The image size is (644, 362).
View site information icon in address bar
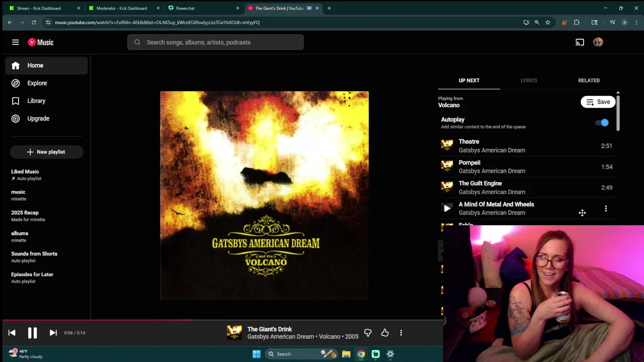tap(48, 22)
